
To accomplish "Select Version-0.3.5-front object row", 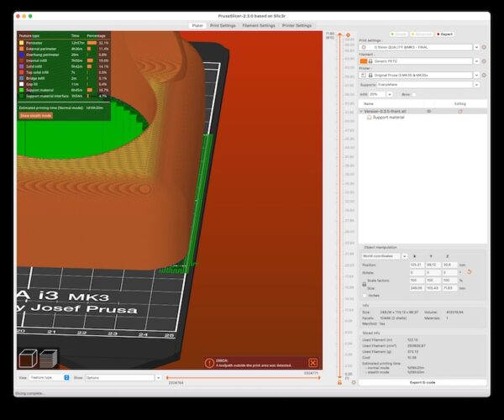I will [x=423, y=111].
